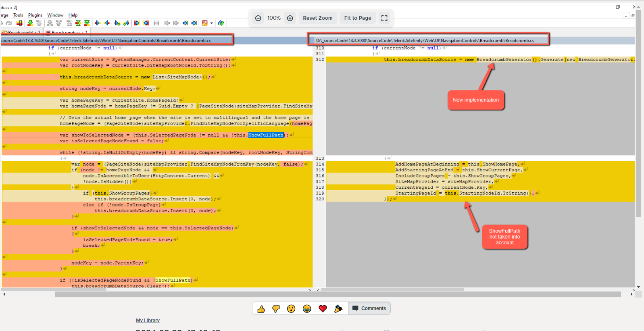
Task: React with the thumbs up emoji
Action: point(261,309)
